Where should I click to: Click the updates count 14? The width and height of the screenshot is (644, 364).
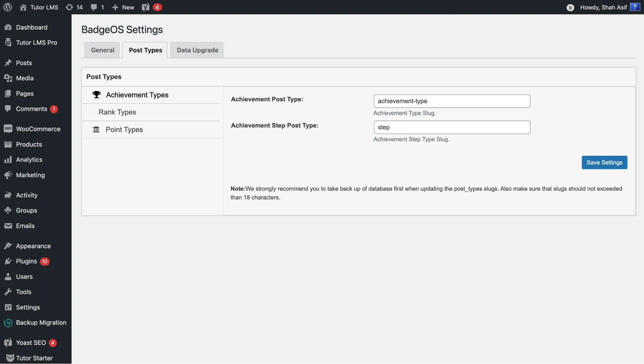(x=80, y=7)
